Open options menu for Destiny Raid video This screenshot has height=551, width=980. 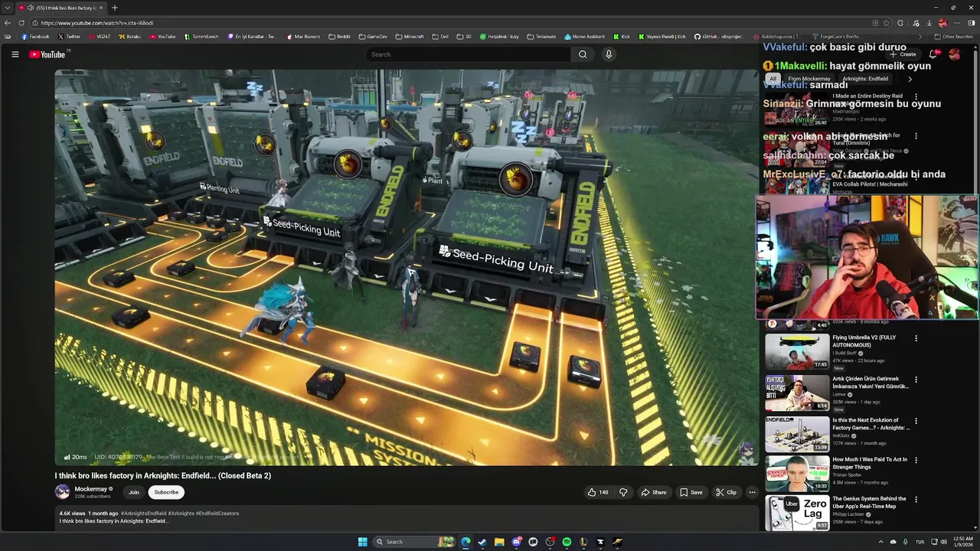tap(916, 97)
